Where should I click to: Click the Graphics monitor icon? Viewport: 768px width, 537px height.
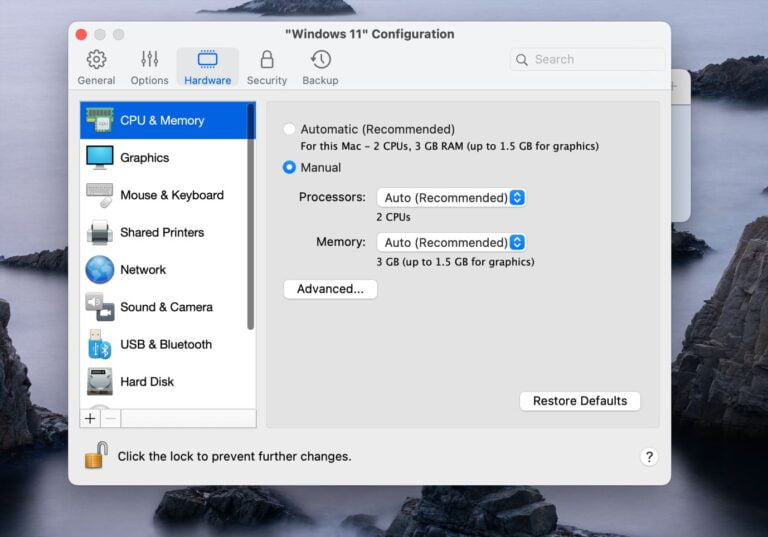click(100, 158)
